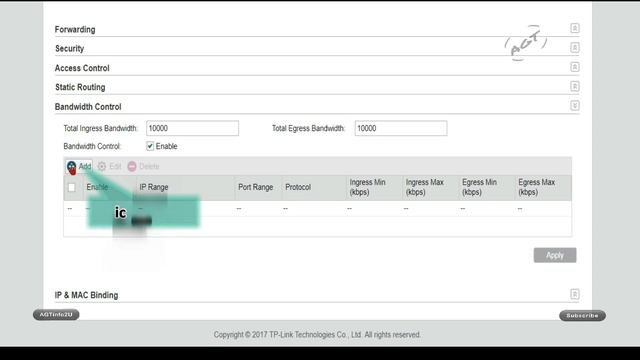Open the IP & MAC Binding heading
The height and width of the screenshot is (360, 640).
(87, 295)
